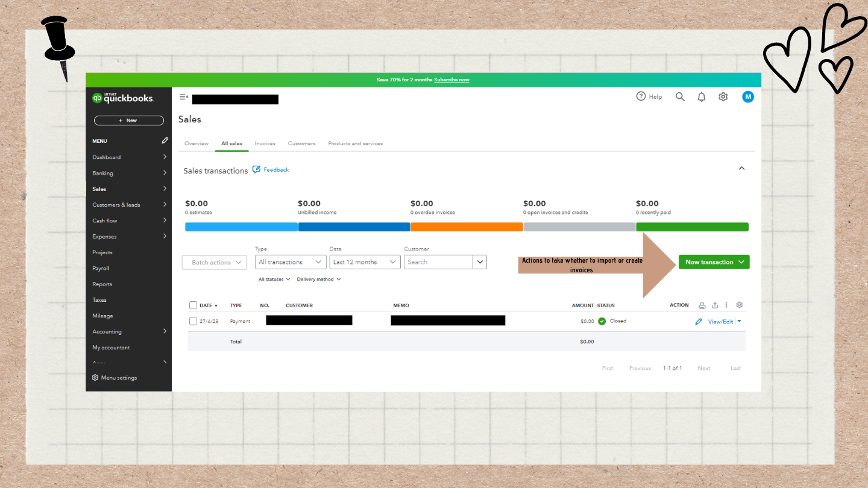The image size is (868, 488).
Task: Click the MEMO column header
Action: pyautogui.click(x=401, y=305)
